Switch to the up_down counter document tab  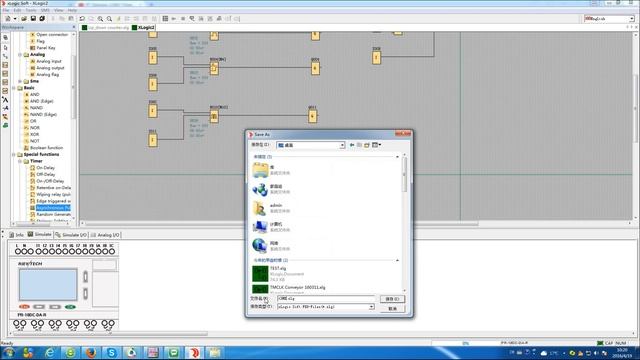(106, 27)
